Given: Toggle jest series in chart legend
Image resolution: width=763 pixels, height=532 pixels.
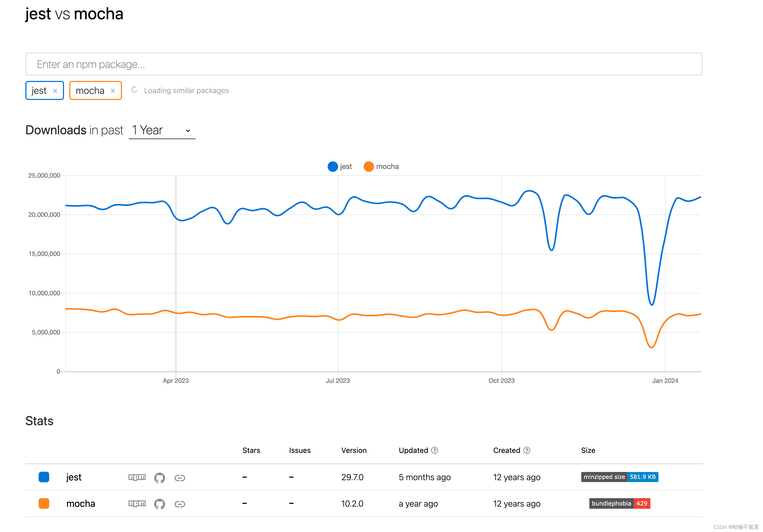Looking at the screenshot, I should (340, 166).
